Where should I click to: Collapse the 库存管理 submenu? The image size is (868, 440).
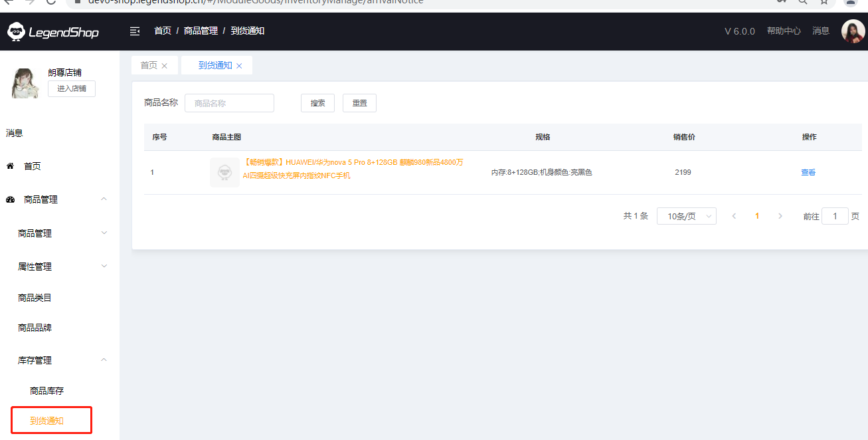coord(104,360)
